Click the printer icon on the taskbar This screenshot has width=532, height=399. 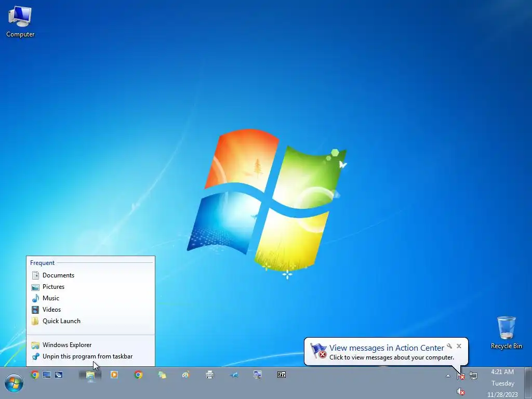point(210,375)
